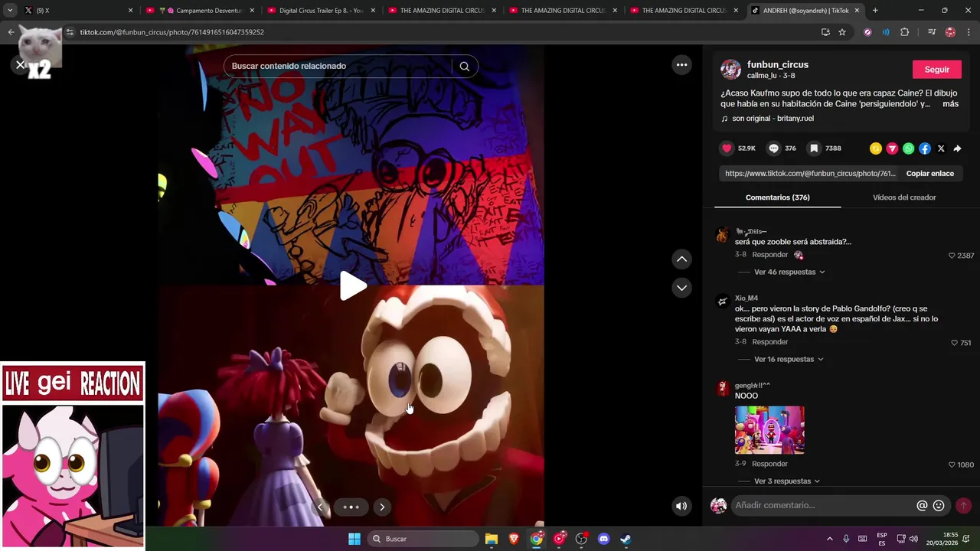Select the carousel page dots indicator
980x551 pixels.
point(351,507)
